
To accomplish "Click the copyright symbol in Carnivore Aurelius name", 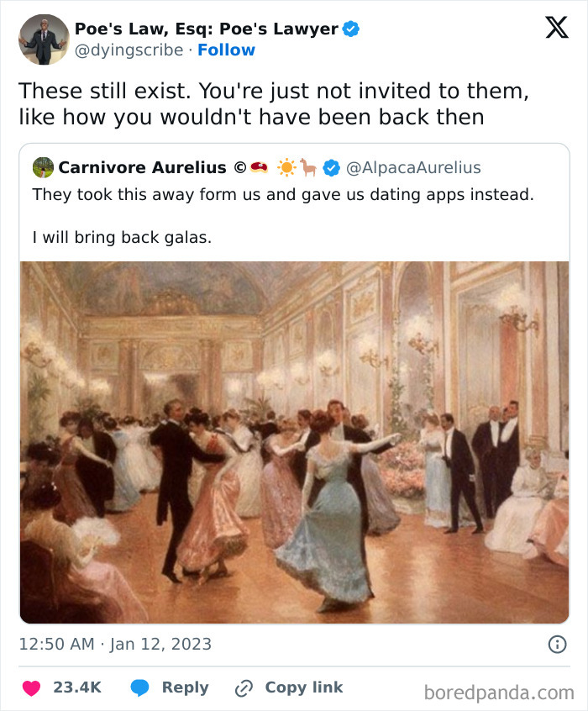I will (x=239, y=167).
